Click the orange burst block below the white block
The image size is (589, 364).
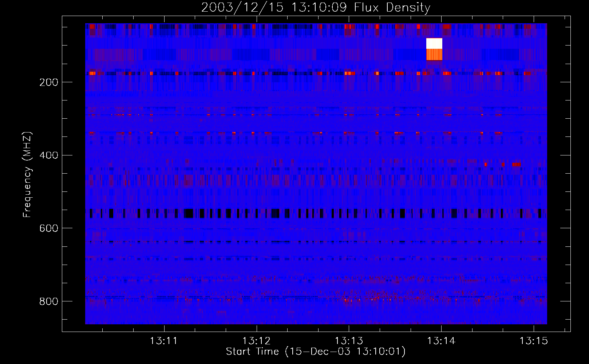tap(434, 55)
